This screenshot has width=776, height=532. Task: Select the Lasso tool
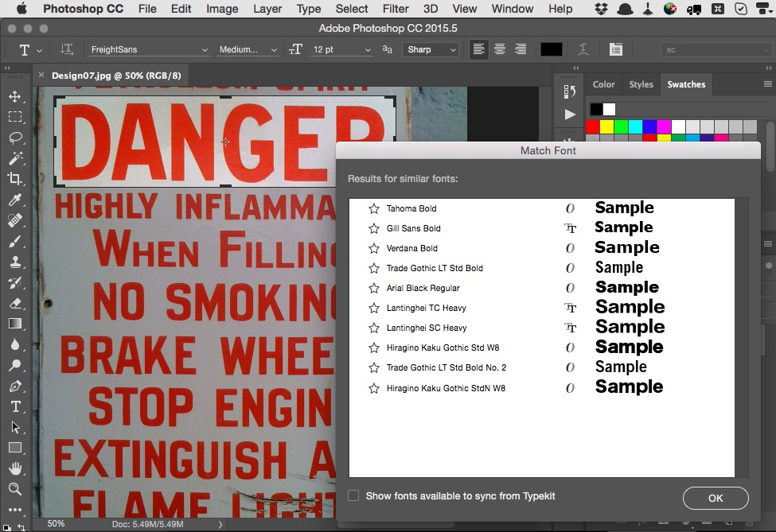[x=14, y=138]
